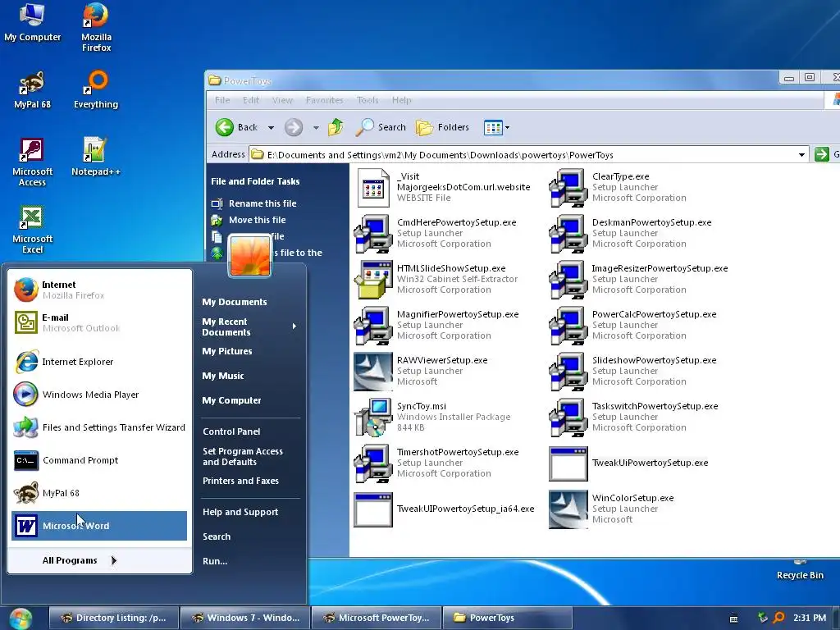This screenshot has height=630, width=840.
Task: Open the Edit menu
Action: coord(251,100)
